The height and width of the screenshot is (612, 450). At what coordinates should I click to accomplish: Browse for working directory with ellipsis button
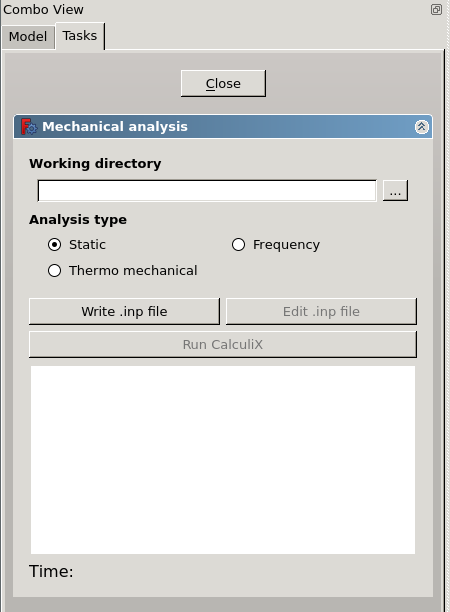click(395, 190)
